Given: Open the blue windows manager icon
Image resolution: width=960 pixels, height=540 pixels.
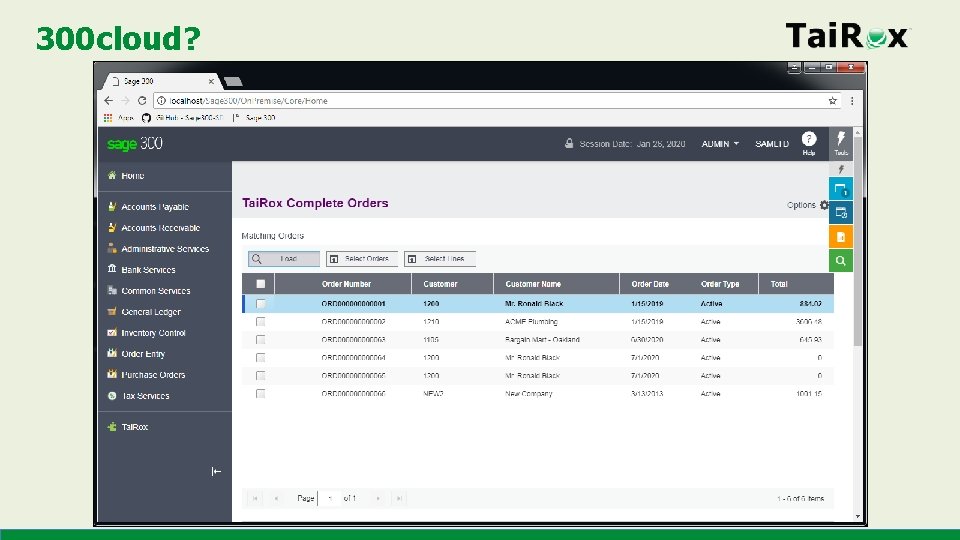Looking at the screenshot, I should click(x=841, y=189).
